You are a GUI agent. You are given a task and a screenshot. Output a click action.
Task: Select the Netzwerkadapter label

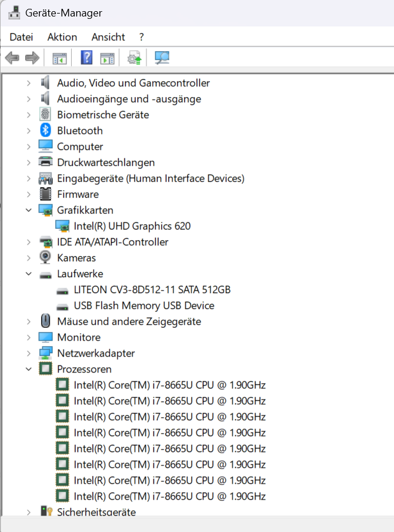[x=96, y=353]
